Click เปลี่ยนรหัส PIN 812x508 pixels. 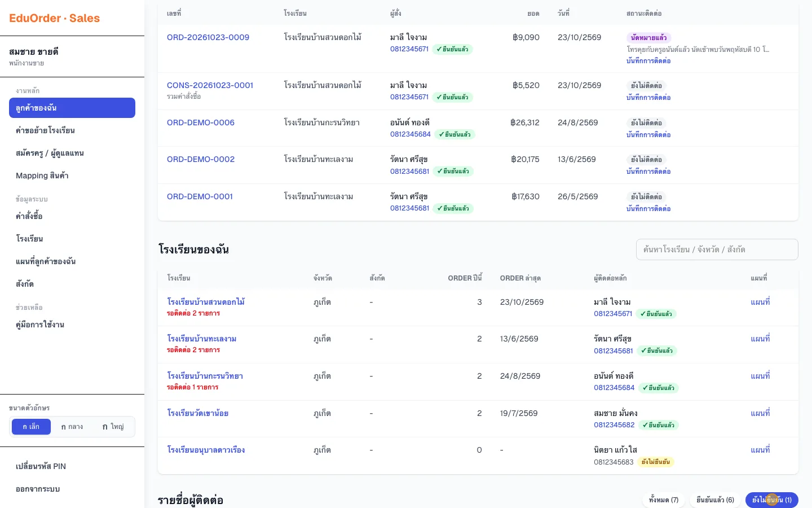pos(72,466)
